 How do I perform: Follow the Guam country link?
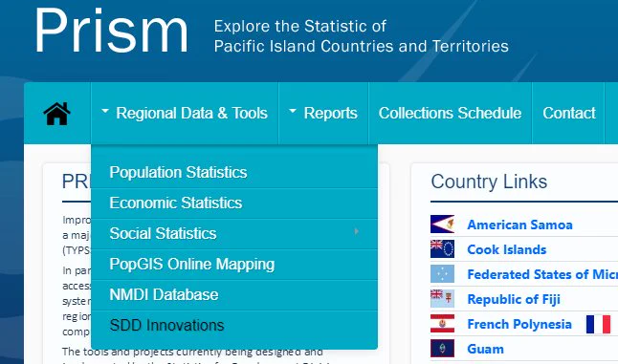pyautogui.click(x=486, y=349)
